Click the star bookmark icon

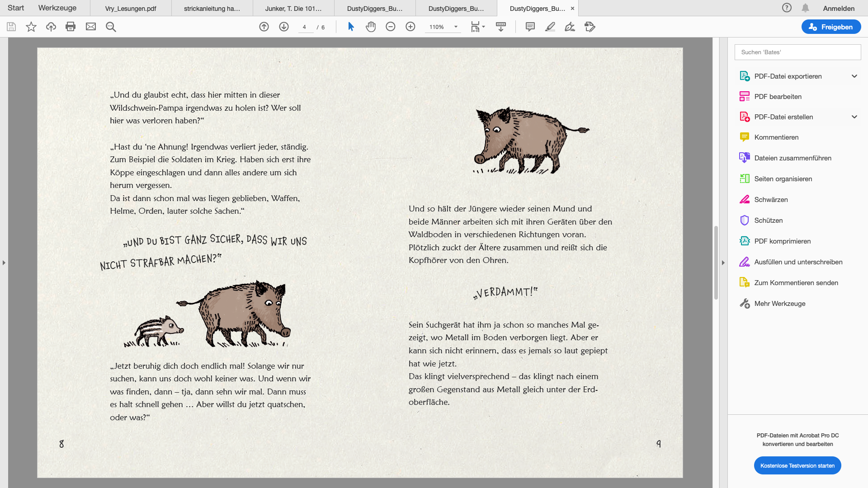(x=31, y=27)
